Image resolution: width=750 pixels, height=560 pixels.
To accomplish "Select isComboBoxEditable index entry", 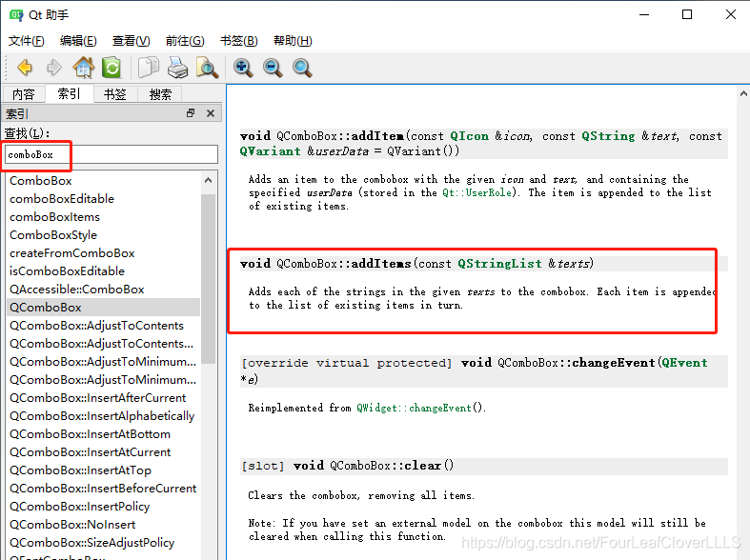I will [104, 271].
